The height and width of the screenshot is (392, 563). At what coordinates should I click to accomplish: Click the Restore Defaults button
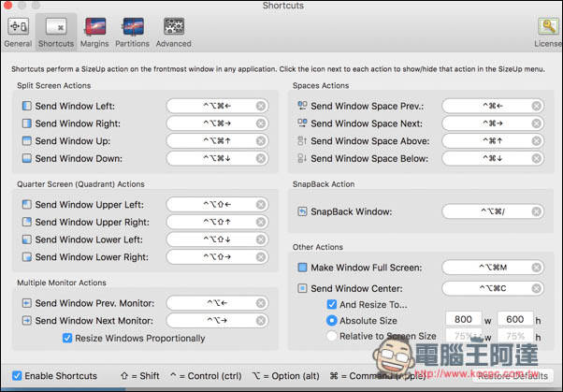point(512,376)
